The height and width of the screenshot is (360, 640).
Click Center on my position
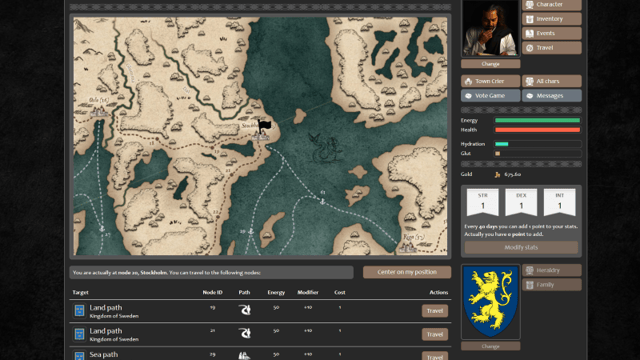(407, 272)
